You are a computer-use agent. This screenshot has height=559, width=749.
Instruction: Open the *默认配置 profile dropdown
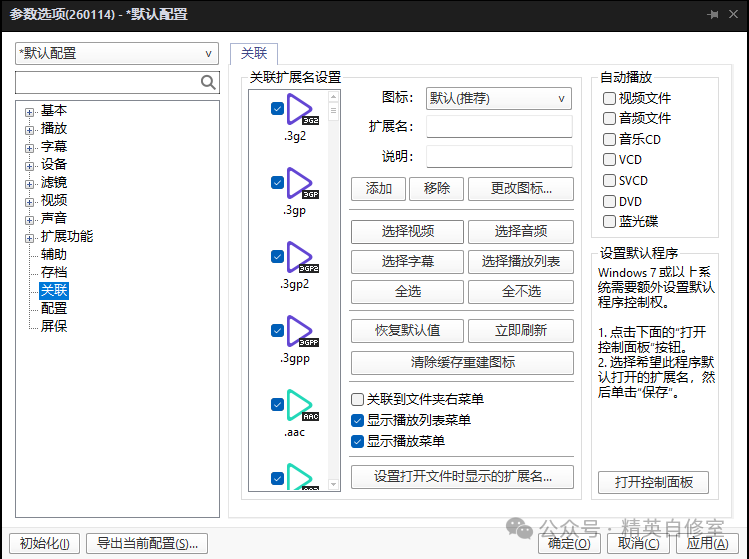click(x=117, y=53)
